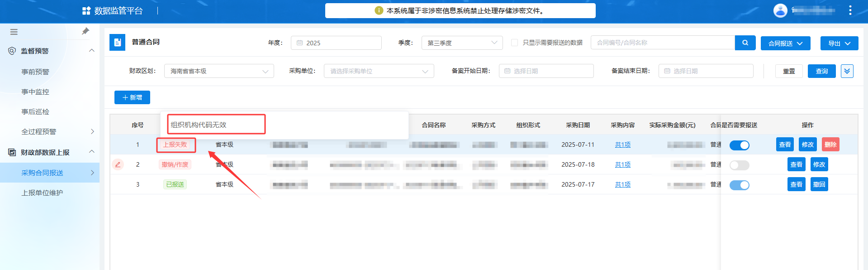Click the sidebar pin icon
Screen dimensions: 868x270
[85, 31]
